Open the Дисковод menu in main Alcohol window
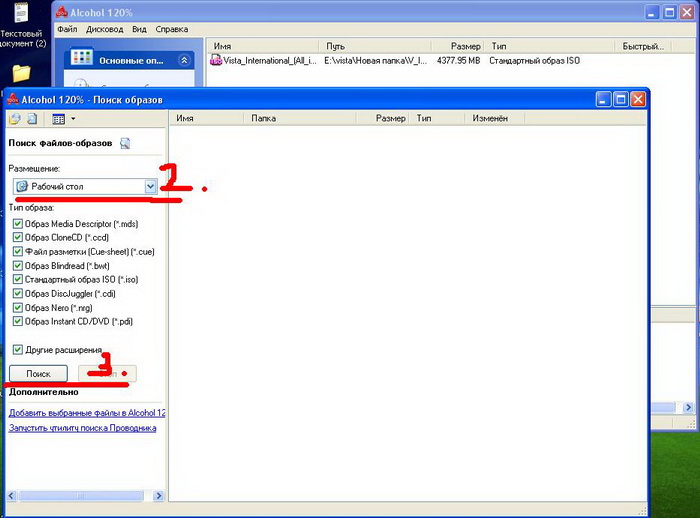Screen dimensions: 700x518 (104, 29)
